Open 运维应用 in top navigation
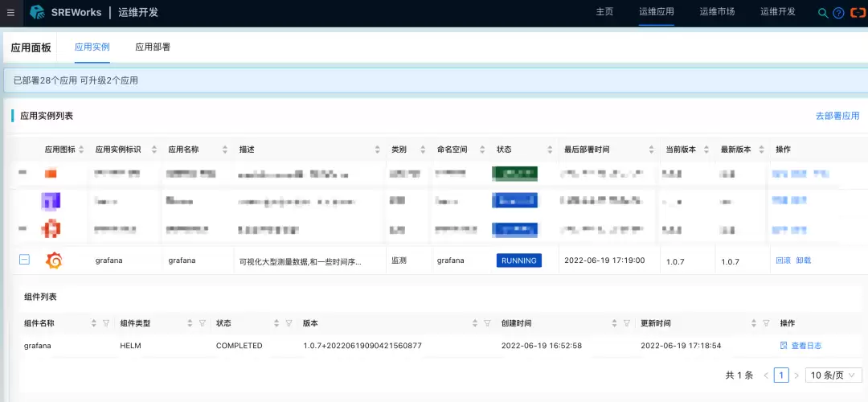This screenshot has width=868, height=402. pos(657,11)
